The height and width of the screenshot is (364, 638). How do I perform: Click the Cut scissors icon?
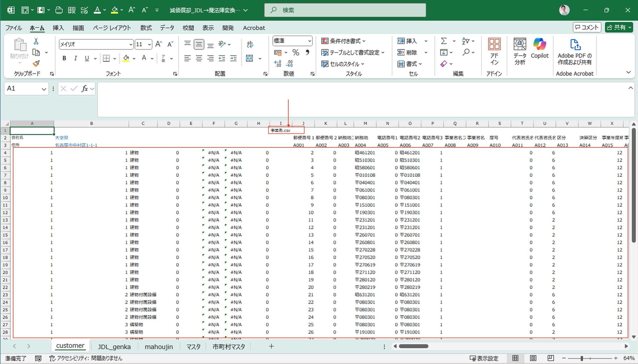36,41
